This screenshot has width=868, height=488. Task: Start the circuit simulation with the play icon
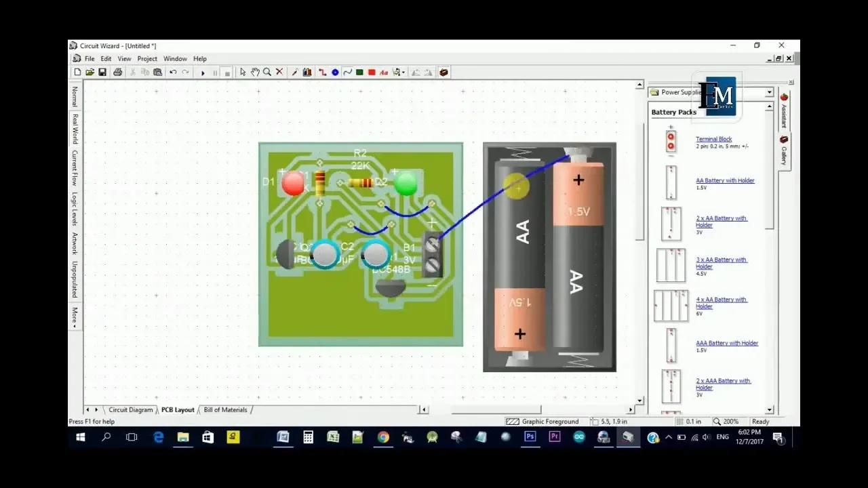click(x=203, y=72)
